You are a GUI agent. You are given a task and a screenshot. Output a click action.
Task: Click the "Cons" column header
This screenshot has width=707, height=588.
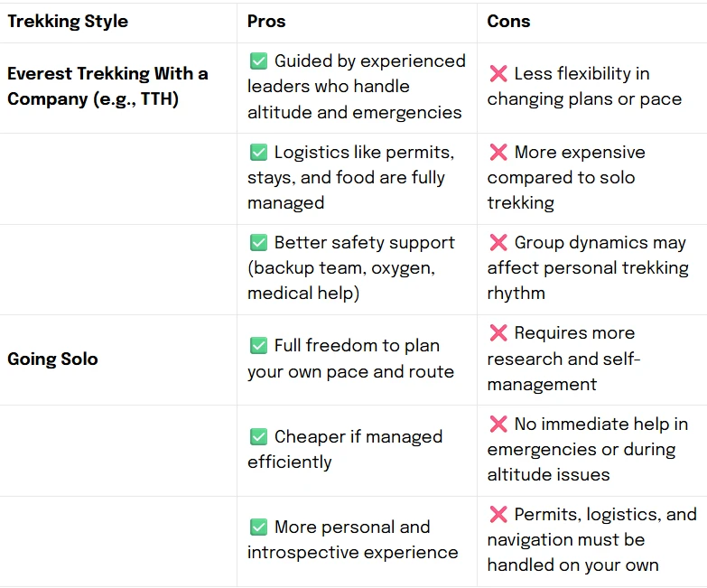(x=508, y=21)
